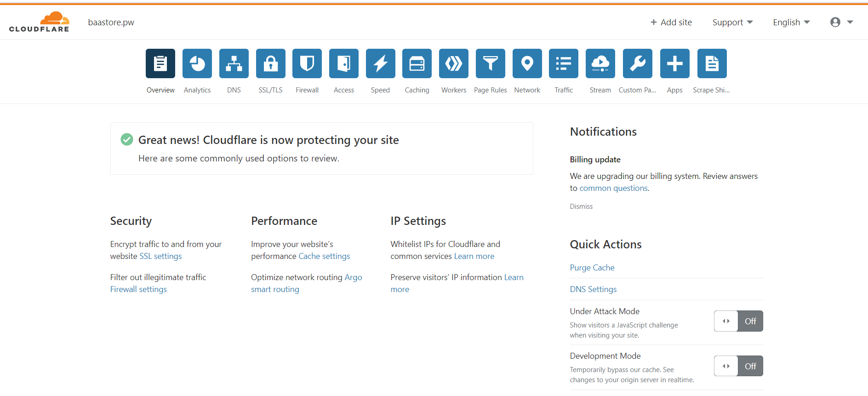The height and width of the screenshot is (396, 868).
Task: Open DNS Settings quick action
Action: click(x=593, y=289)
